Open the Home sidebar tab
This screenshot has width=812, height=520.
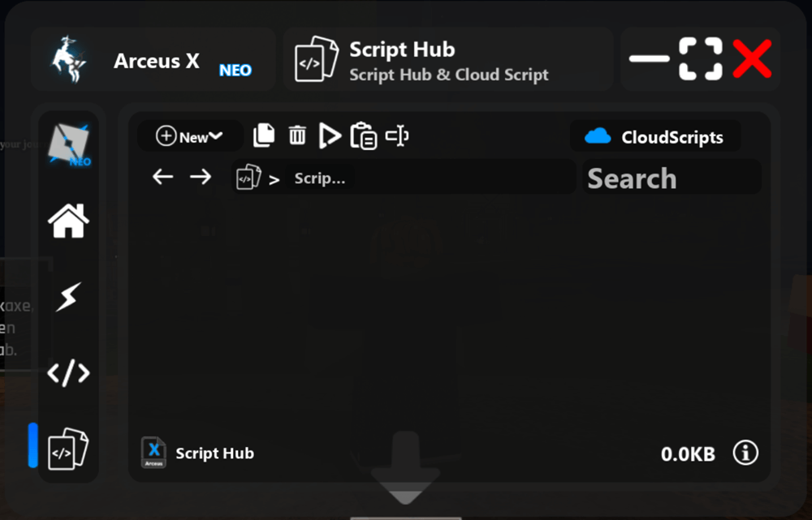[x=68, y=220]
